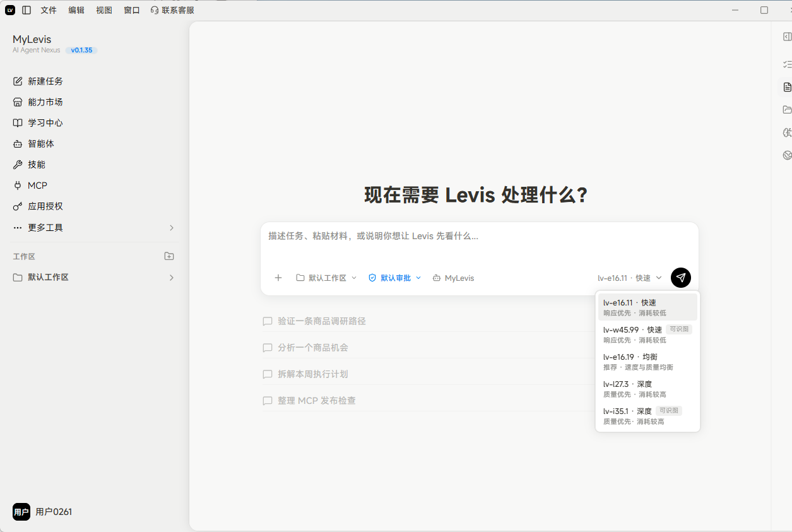The width and height of the screenshot is (792, 532).
Task: Click the LV app logo icon
Action: [x=10, y=10]
